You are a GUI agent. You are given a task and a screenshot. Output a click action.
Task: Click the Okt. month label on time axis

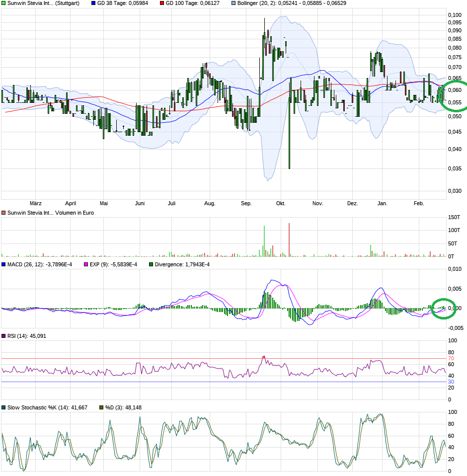click(281, 203)
